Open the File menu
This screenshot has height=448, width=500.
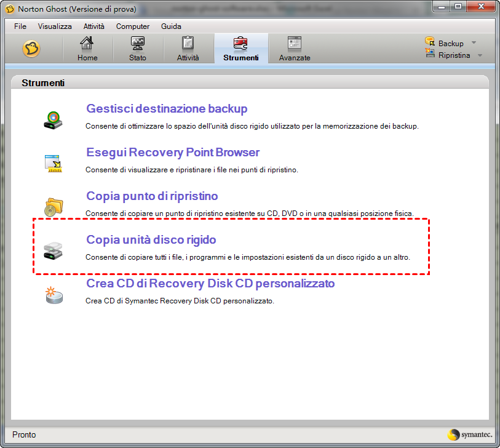tap(20, 26)
